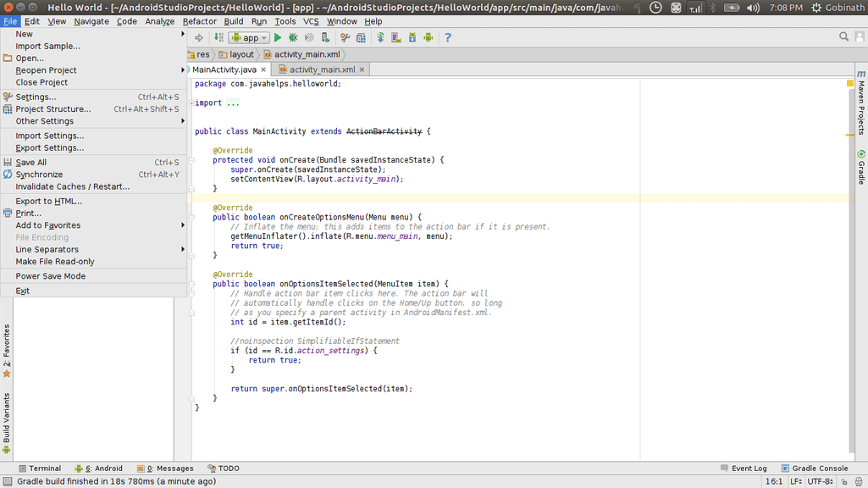
Task: Click the battery indicator in system tray
Action: click(x=732, y=8)
